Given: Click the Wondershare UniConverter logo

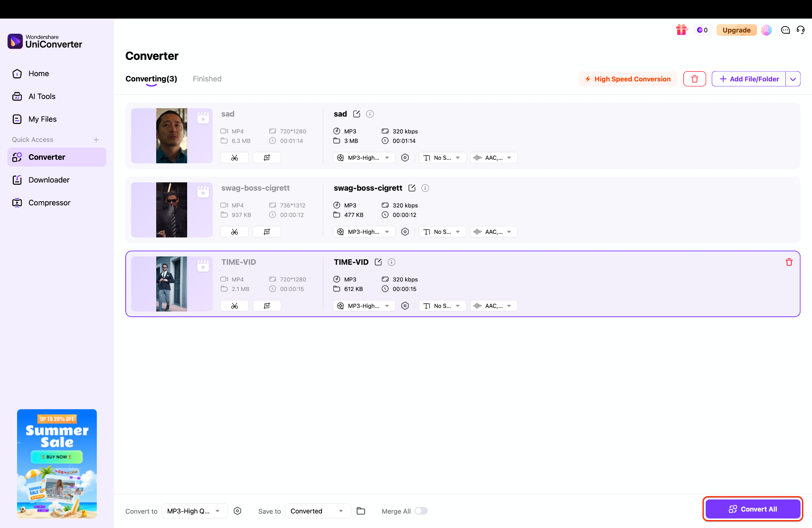Looking at the screenshot, I should point(45,41).
